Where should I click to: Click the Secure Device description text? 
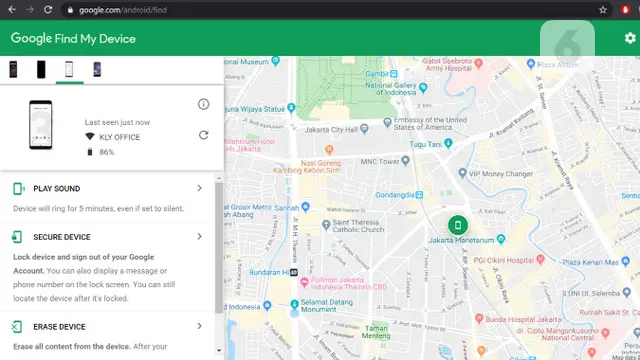(x=94, y=278)
